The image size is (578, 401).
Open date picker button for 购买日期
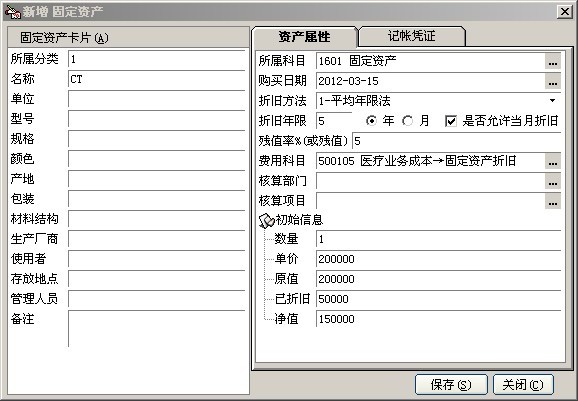(x=553, y=81)
